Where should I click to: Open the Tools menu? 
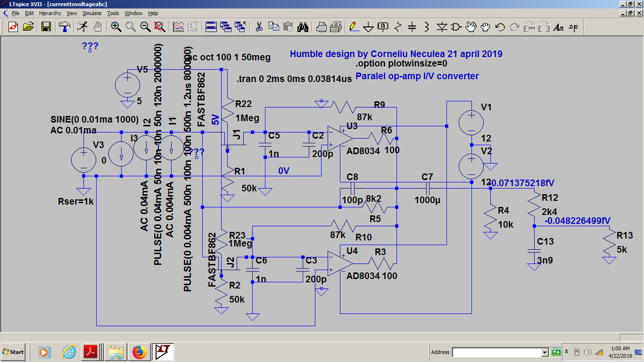click(x=113, y=13)
